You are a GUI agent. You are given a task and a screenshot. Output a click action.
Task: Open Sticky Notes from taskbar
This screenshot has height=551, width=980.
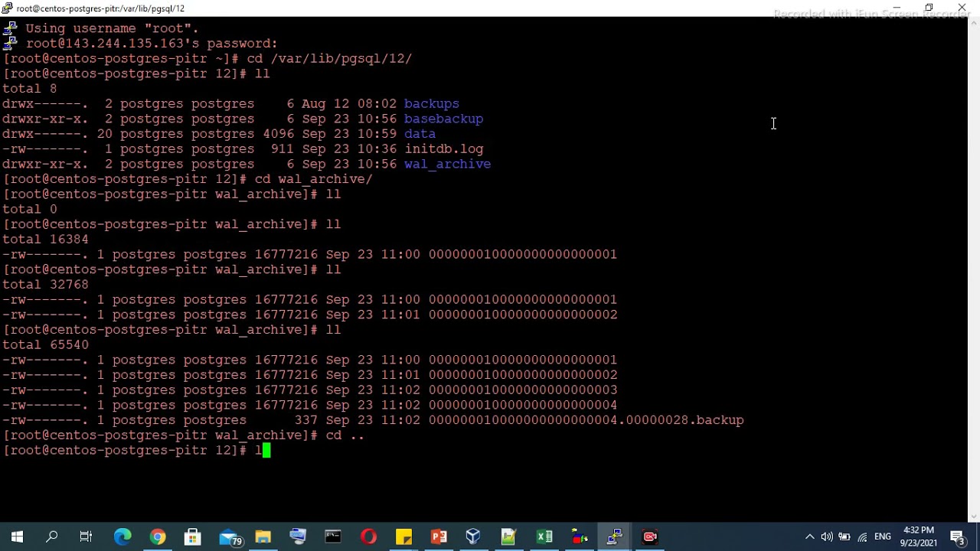click(x=403, y=536)
